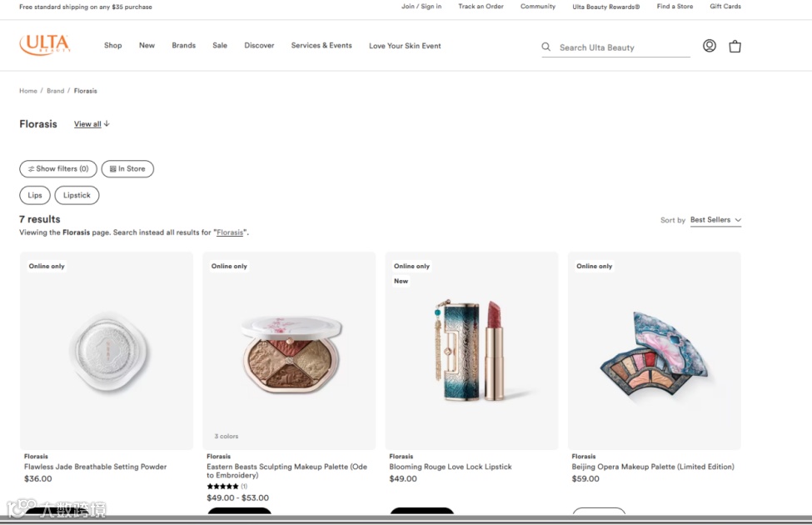
Task: Open the Discover menu
Action: [260, 46]
